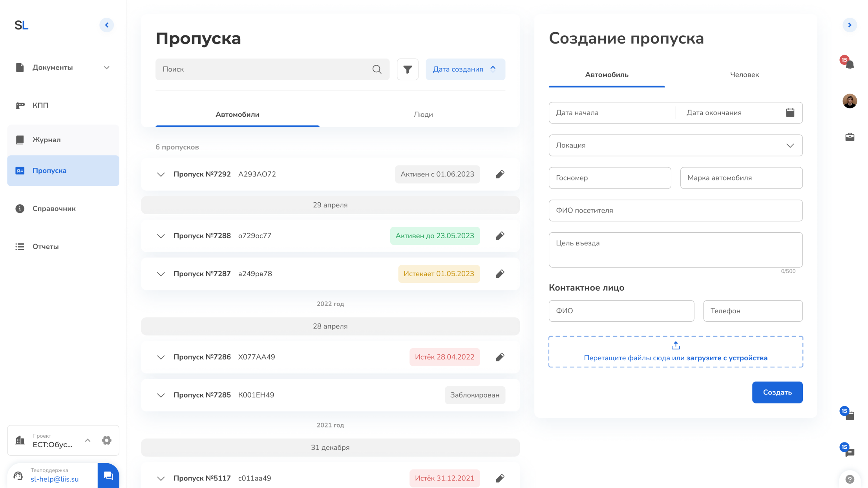Viewport: 868px width, 488px height.
Task: Expand пропуск №7288 details
Action: click(x=161, y=236)
